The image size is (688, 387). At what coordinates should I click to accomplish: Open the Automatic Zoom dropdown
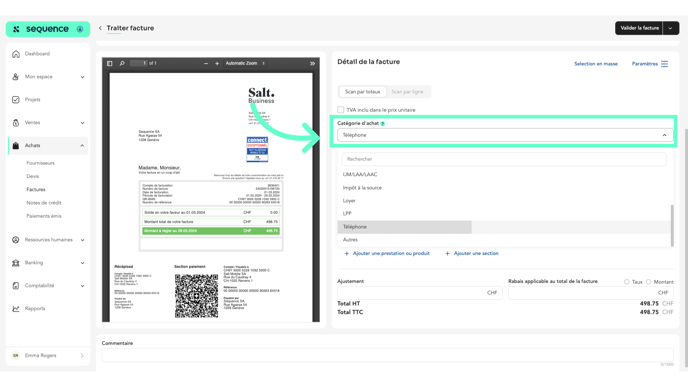pyautogui.click(x=245, y=64)
